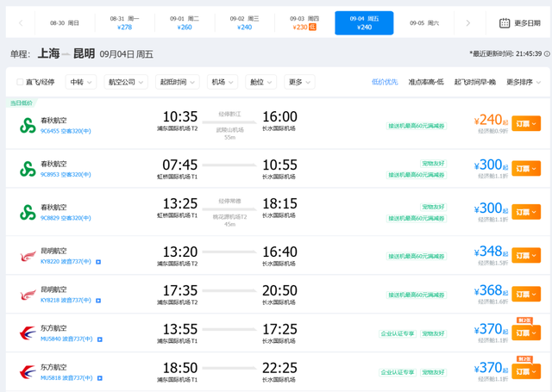This screenshot has width=552, height=392.
Task: Click the Kunming Airlines logo for flight KY8218
Action: (28, 295)
